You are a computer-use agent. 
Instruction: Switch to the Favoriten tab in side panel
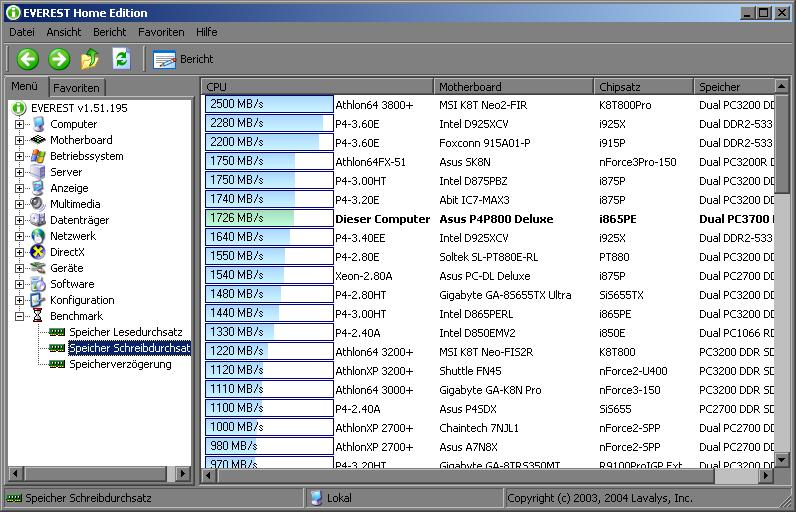(x=77, y=88)
